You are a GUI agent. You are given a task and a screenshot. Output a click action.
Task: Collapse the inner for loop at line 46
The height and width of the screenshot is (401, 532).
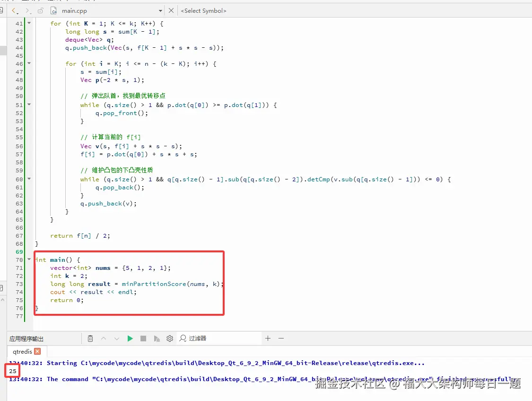coord(29,63)
